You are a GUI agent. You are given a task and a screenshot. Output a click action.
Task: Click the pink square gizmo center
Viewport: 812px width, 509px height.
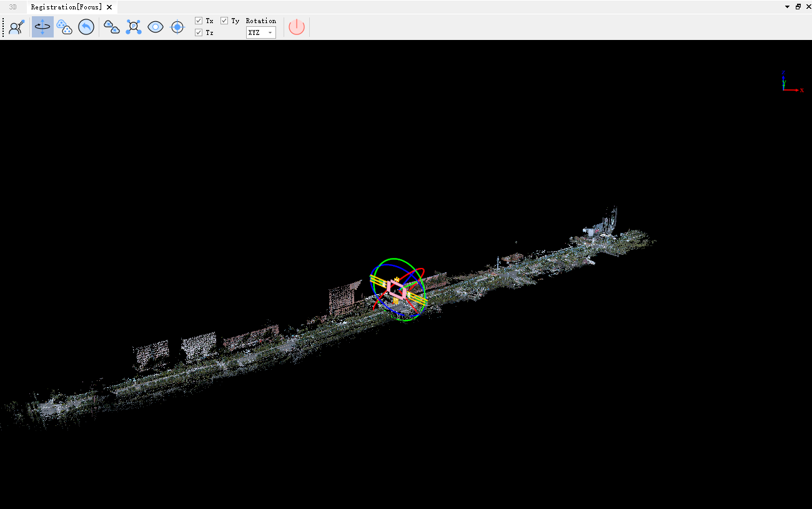[397, 289]
